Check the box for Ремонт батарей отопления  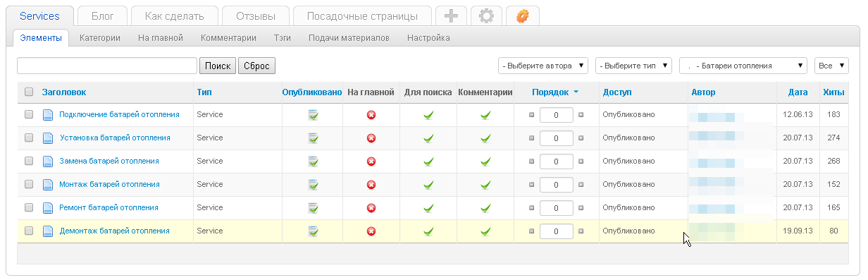(x=29, y=207)
